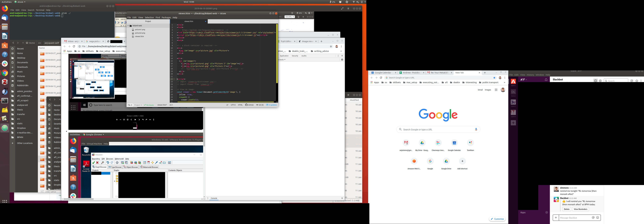Open the A²I² workspace dropdown in Slack
644x224 pixels.
(524, 80)
